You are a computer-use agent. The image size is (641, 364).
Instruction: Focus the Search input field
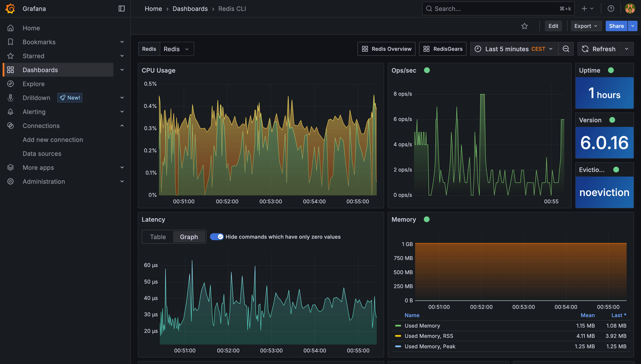pos(498,9)
